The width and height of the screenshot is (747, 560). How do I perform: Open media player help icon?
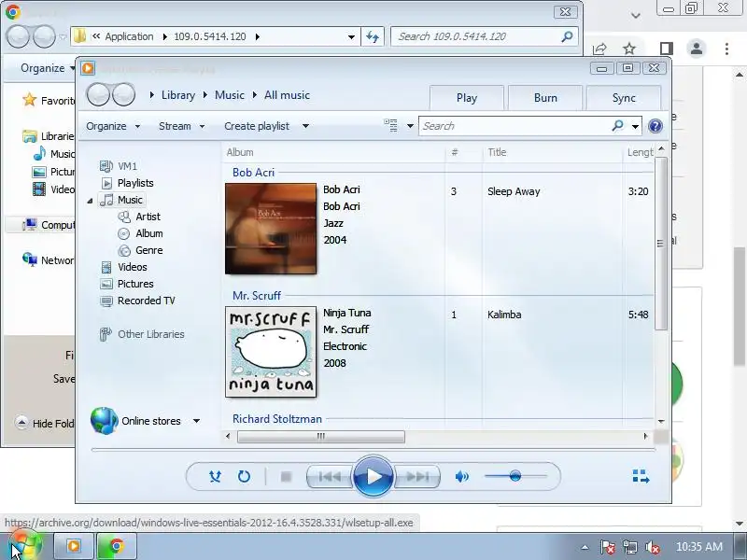point(655,126)
